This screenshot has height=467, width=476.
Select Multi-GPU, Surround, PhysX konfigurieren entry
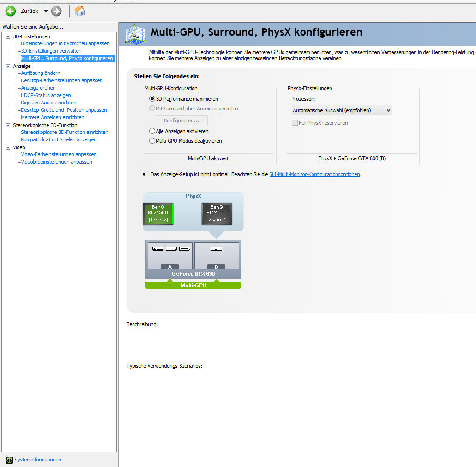[x=68, y=58]
